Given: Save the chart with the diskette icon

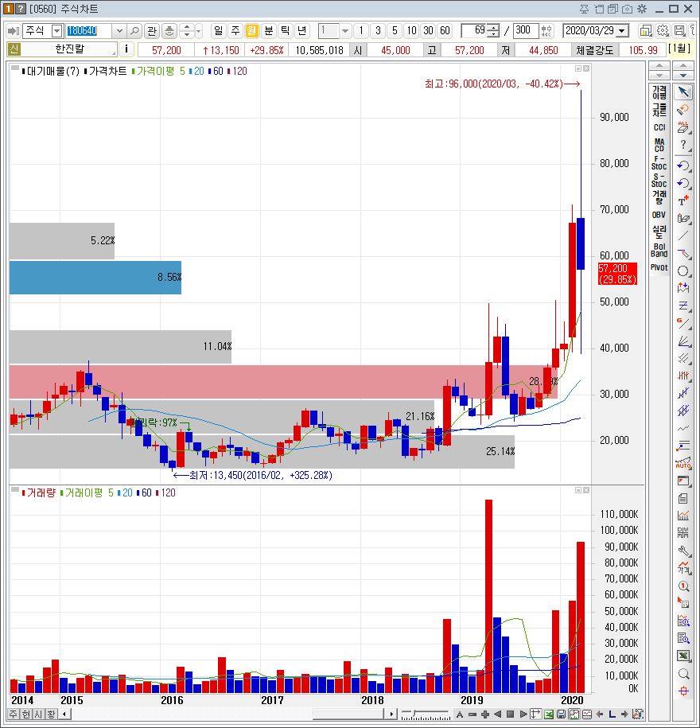Looking at the screenshot, I should click(x=678, y=29).
